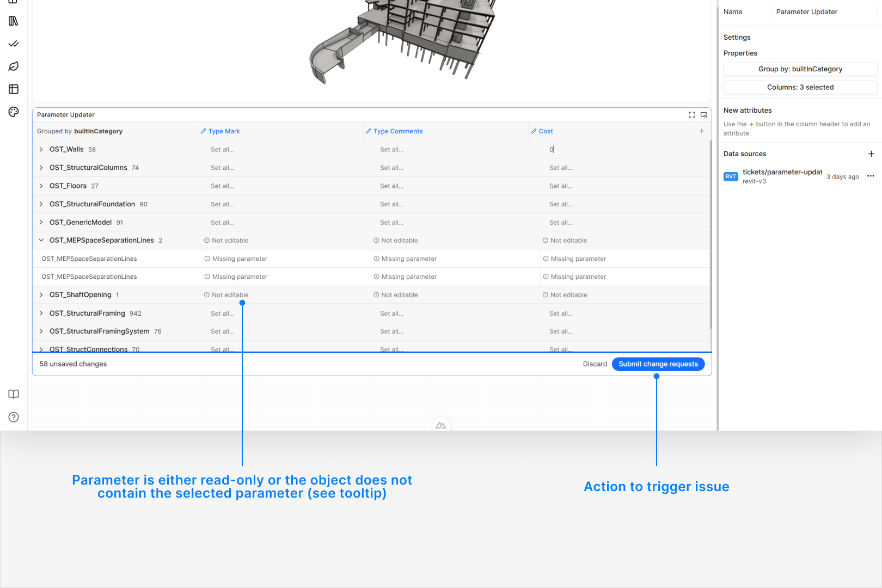882x588 pixels.
Task: Open the table layout icon in sidebar
Action: 14,89
